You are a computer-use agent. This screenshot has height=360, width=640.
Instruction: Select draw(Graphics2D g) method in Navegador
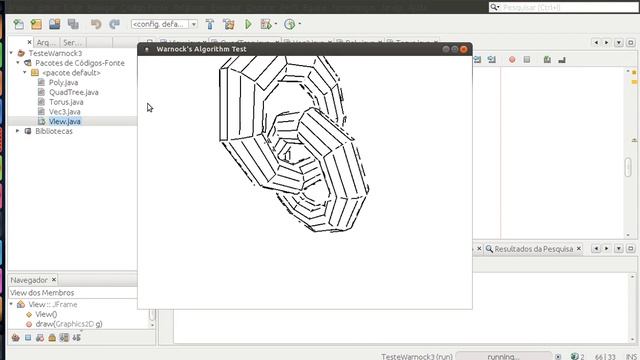tap(69, 324)
